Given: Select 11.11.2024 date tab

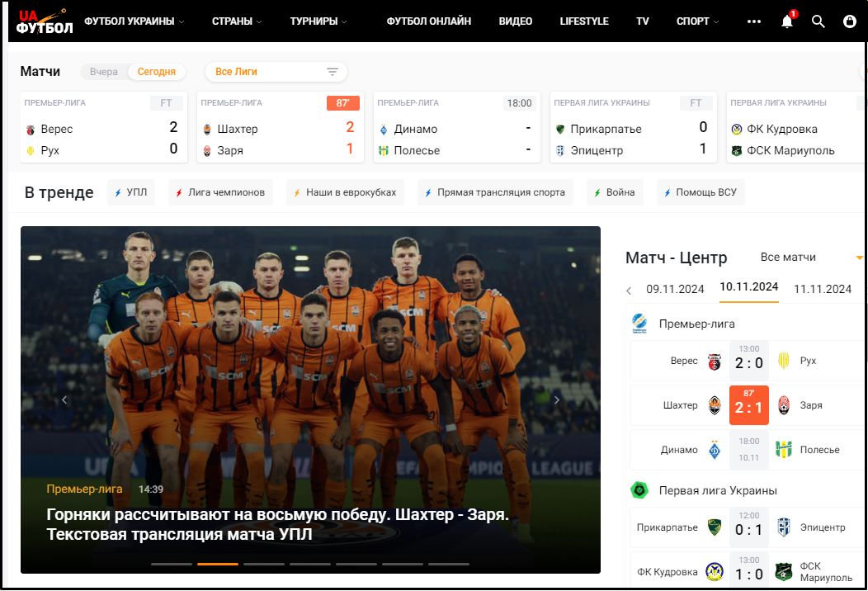Looking at the screenshot, I should pyautogui.click(x=822, y=289).
